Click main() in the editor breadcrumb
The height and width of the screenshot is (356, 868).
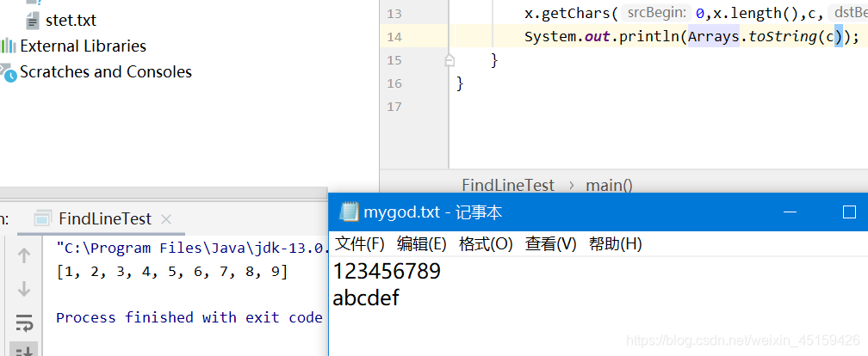pos(609,185)
